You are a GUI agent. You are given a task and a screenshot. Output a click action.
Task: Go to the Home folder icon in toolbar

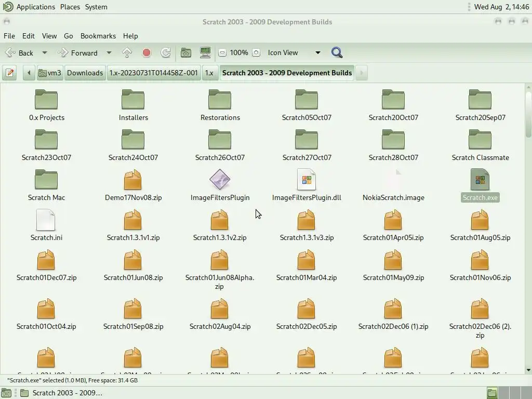click(x=185, y=52)
